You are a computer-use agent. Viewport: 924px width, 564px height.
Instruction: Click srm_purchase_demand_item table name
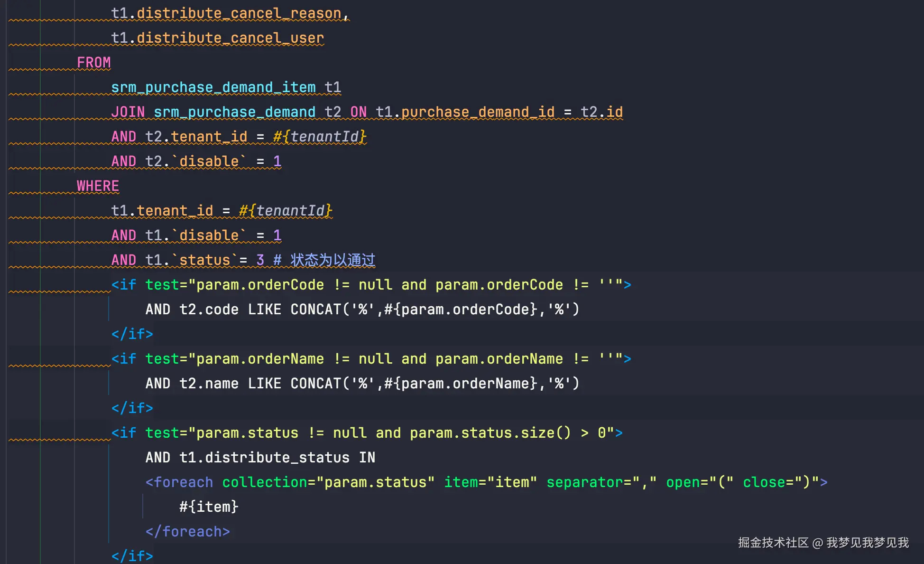pos(213,87)
